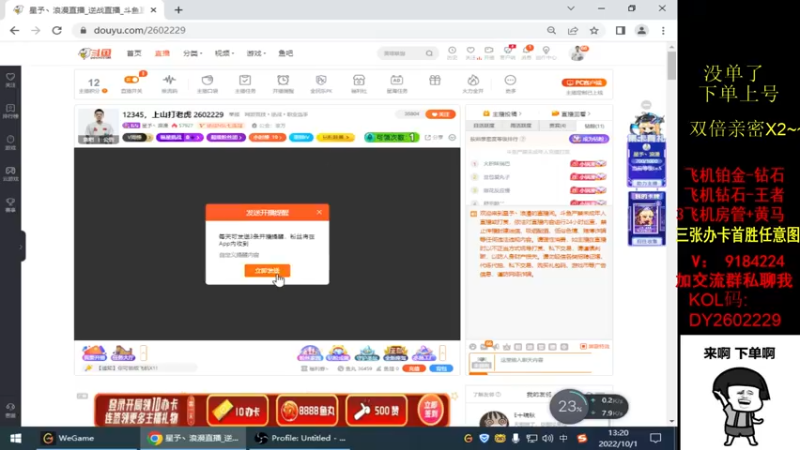Open the messages bell icon with badge
Image resolution: width=800 pixels, height=450 pixels.
[x=527, y=51]
